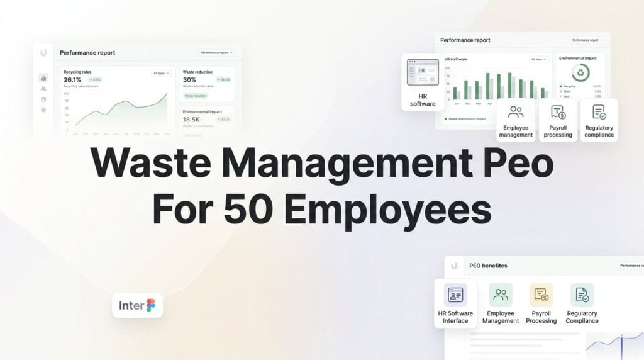This screenshot has width=644, height=360.
Task: Click the 'HR software' chart title
Action: 456,59
